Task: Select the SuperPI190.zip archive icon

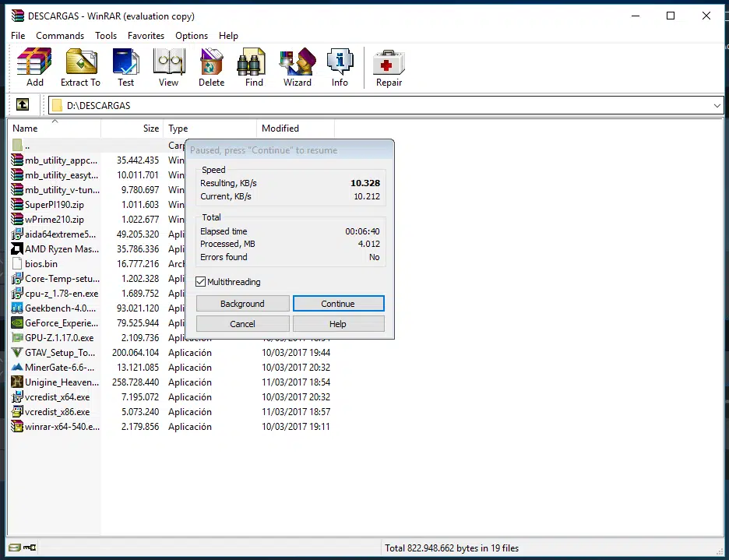Action: (17, 204)
